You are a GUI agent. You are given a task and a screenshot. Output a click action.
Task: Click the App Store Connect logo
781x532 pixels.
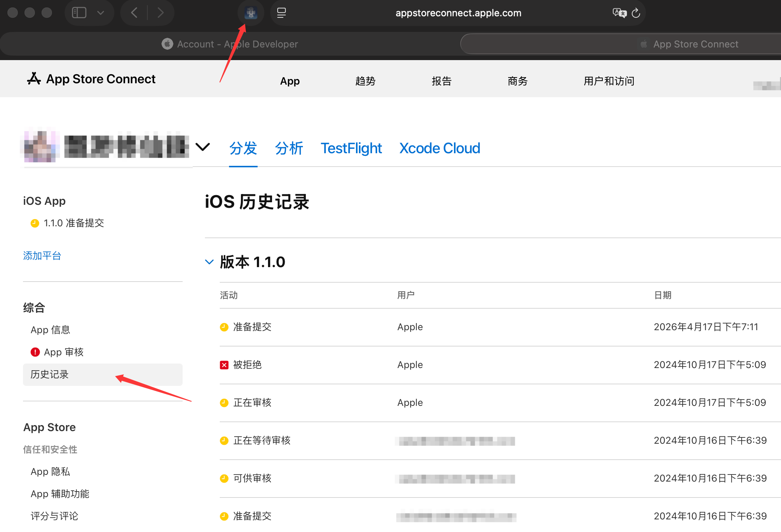pyautogui.click(x=91, y=79)
